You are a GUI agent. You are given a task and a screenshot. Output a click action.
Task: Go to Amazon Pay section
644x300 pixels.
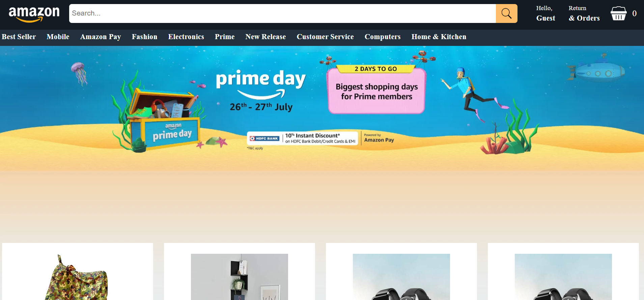(x=101, y=37)
